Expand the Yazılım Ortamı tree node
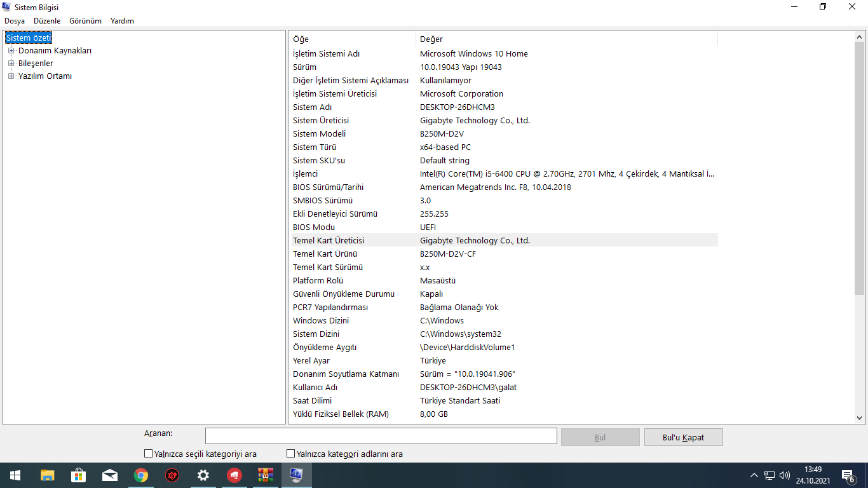This screenshot has width=868, height=488. click(11, 76)
